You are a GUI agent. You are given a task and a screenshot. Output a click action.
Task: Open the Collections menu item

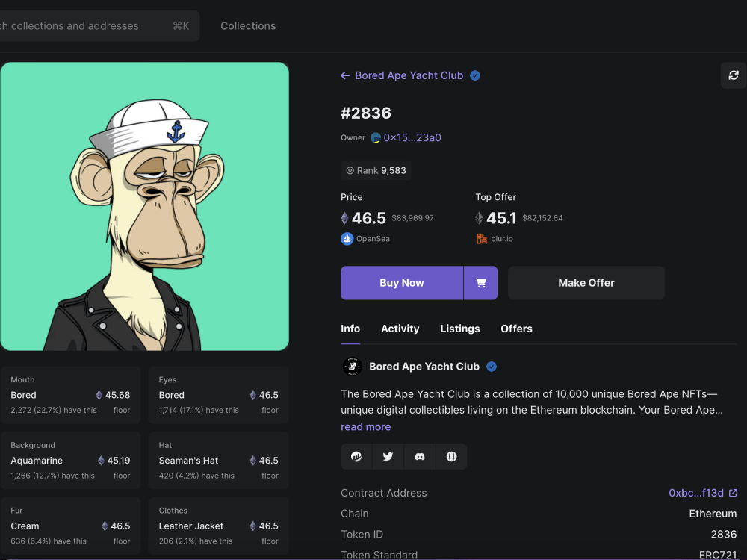pyautogui.click(x=248, y=25)
